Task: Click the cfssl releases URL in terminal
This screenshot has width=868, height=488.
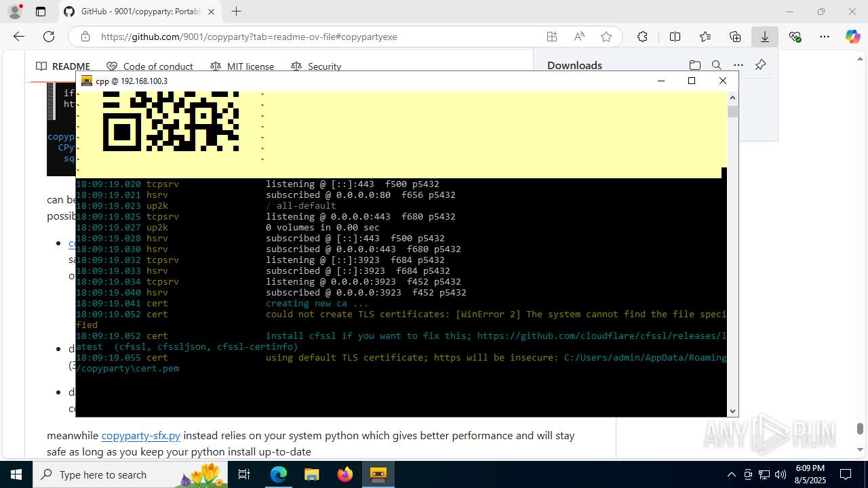Action: [602, 336]
